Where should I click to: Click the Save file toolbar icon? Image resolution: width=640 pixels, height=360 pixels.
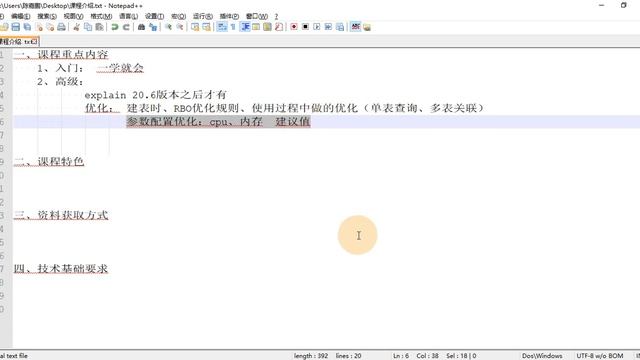[16, 27]
